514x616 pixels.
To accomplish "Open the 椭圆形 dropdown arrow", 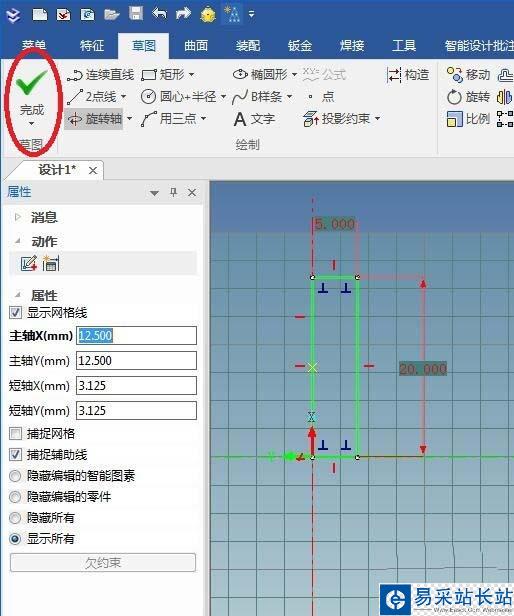I will (x=294, y=74).
